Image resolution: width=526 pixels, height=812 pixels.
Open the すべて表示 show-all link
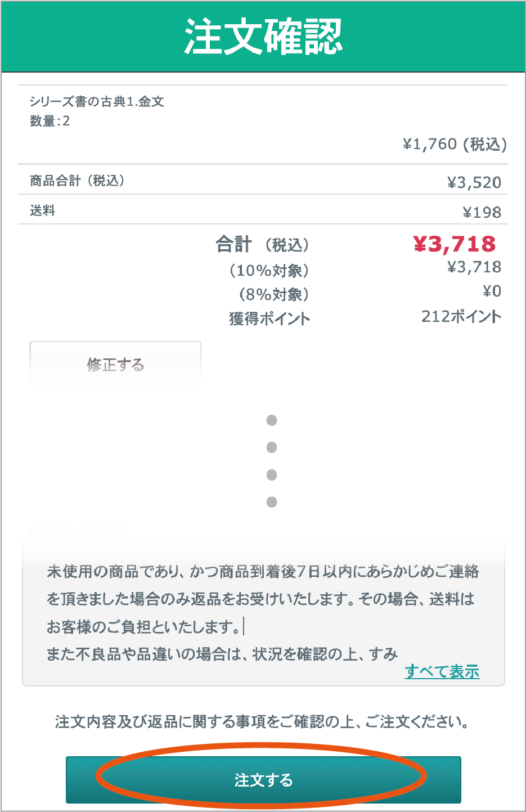click(x=442, y=671)
